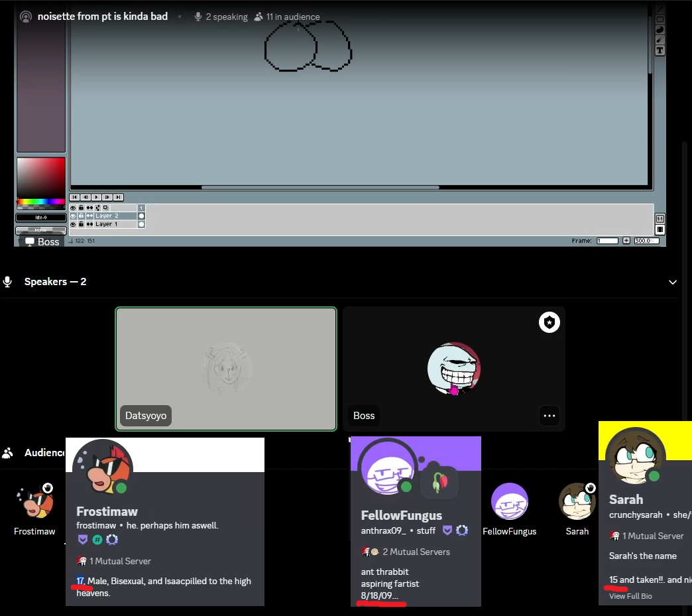Select the spray tool in the drawing toolbar
The image size is (692, 616).
point(660,40)
